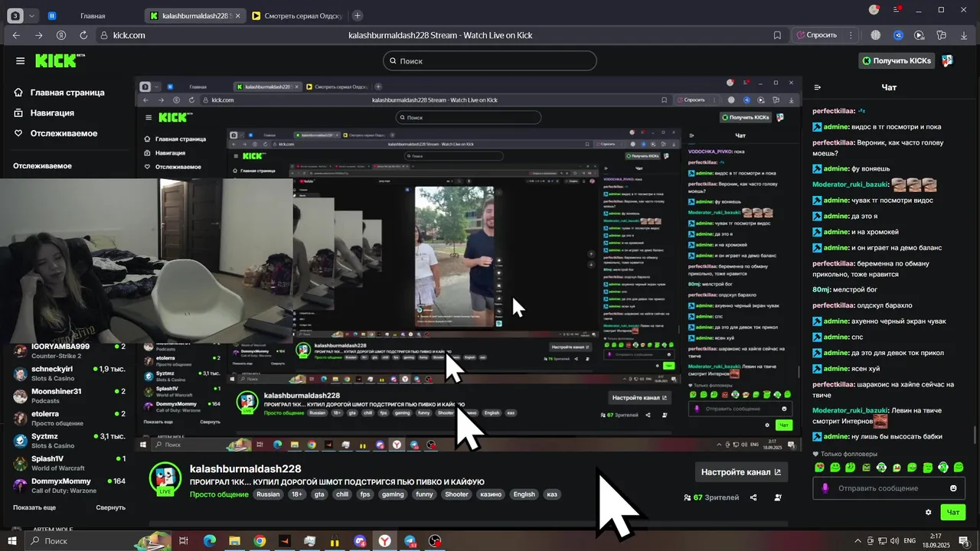Open the Windows notification center
This screenshot has width=980, height=551.
tap(964, 541)
